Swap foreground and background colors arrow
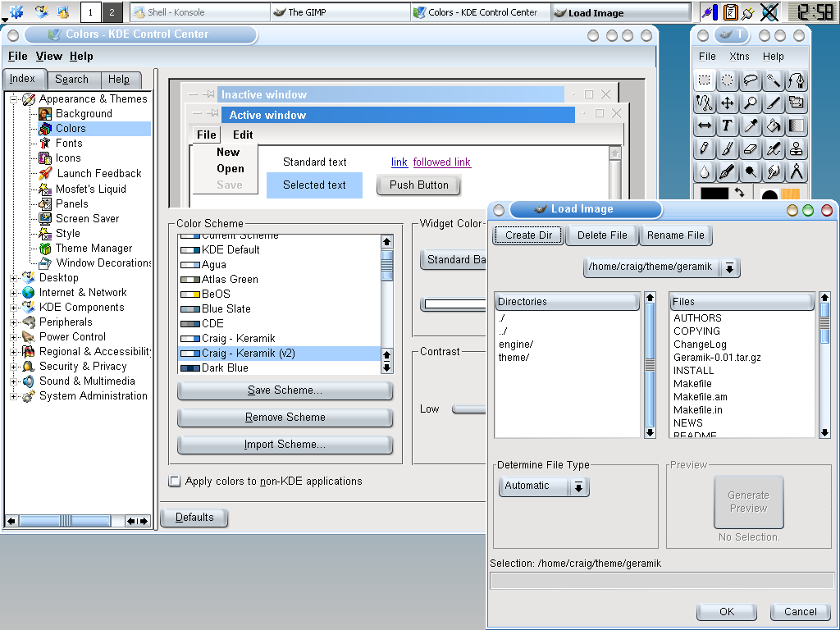 pos(740,192)
